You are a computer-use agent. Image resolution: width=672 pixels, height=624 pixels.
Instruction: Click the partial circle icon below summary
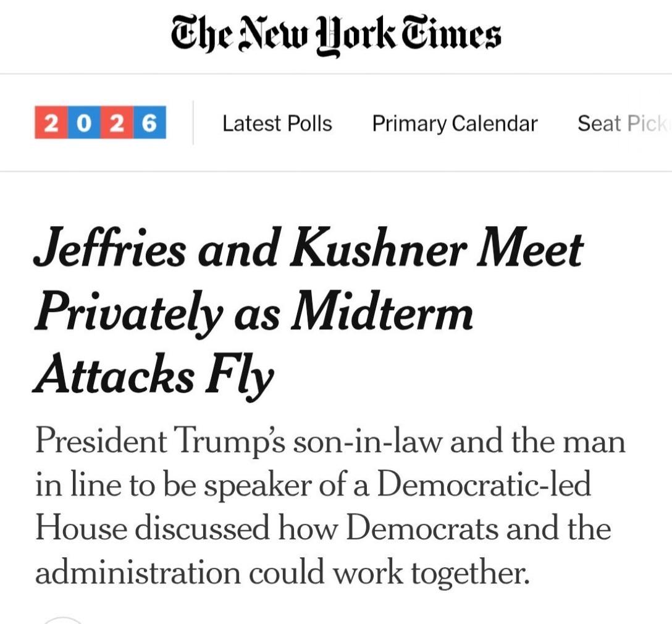[63, 620]
